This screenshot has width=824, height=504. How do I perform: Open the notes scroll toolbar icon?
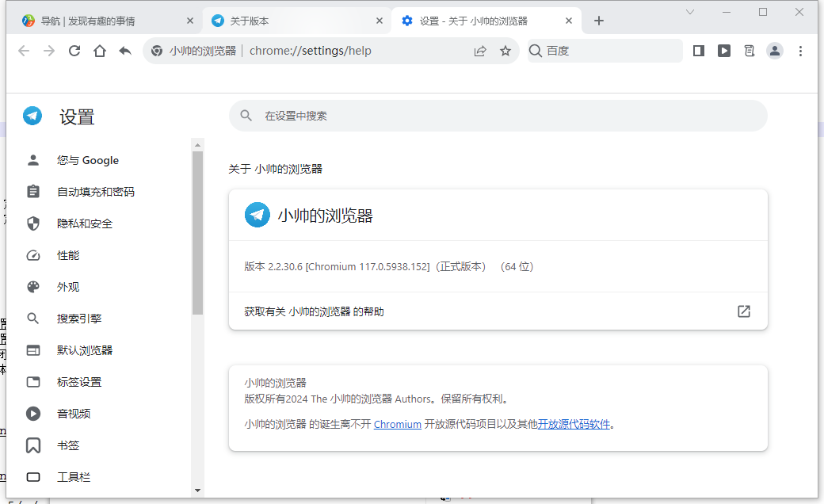(x=750, y=51)
